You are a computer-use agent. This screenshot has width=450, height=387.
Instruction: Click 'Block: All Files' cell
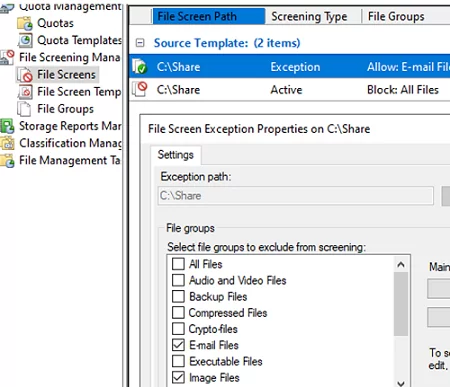(x=403, y=90)
